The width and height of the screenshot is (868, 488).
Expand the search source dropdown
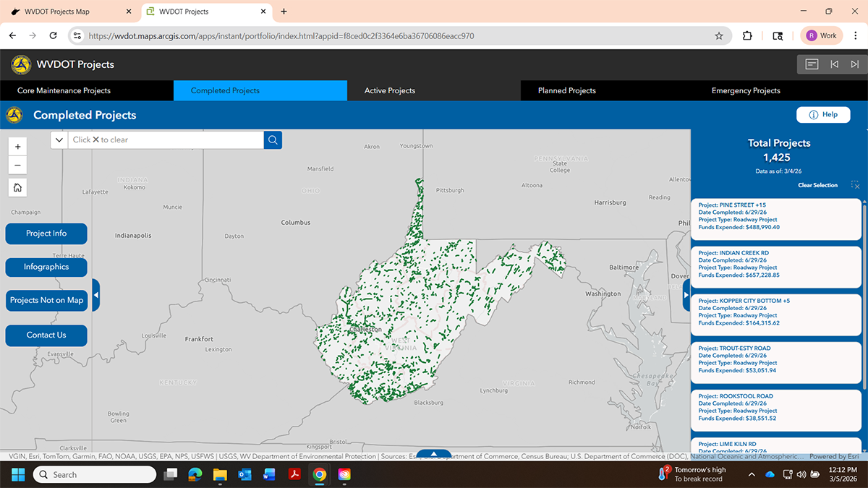(59, 140)
